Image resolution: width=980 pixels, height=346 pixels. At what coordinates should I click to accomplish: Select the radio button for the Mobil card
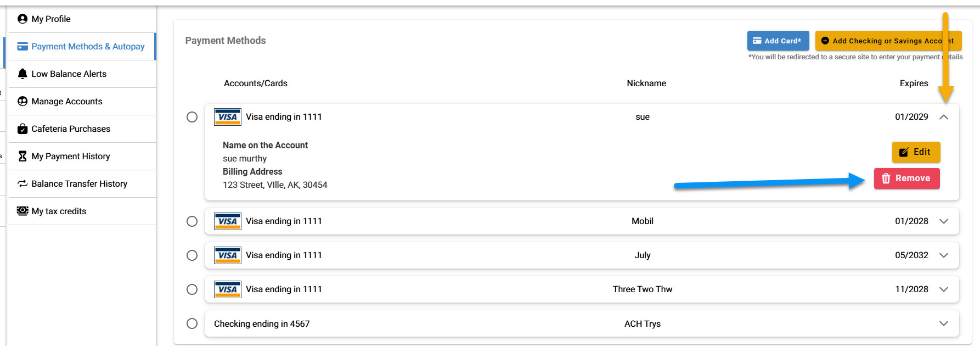192,221
